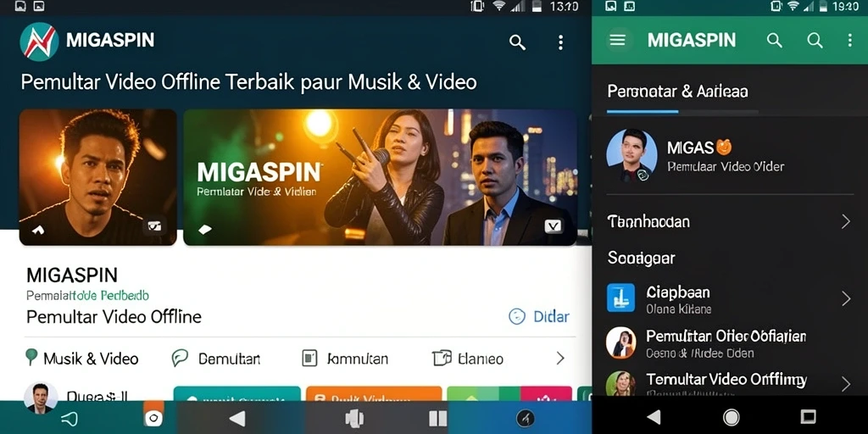Click the orange card button at bottom

374,393
